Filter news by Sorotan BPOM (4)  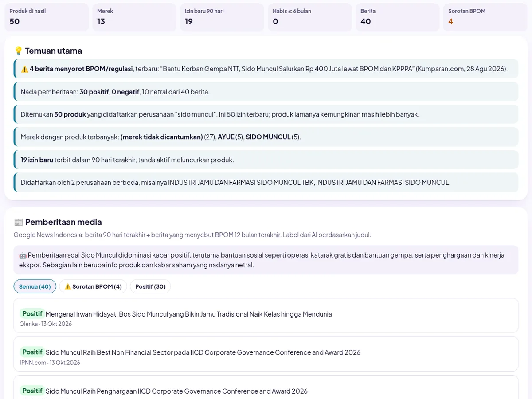93,286
